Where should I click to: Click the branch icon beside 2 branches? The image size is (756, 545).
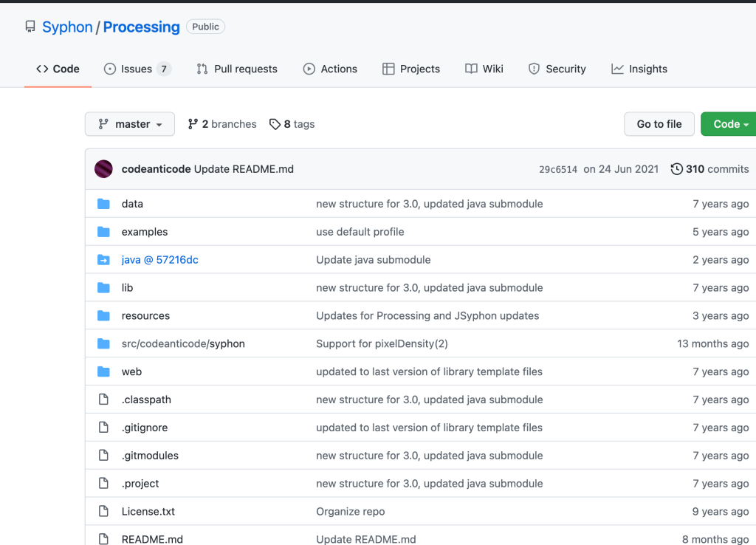(x=193, y=124)
